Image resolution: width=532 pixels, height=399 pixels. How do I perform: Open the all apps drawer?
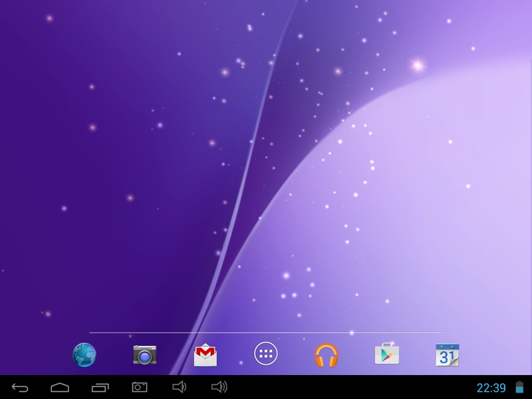(265, 354)
